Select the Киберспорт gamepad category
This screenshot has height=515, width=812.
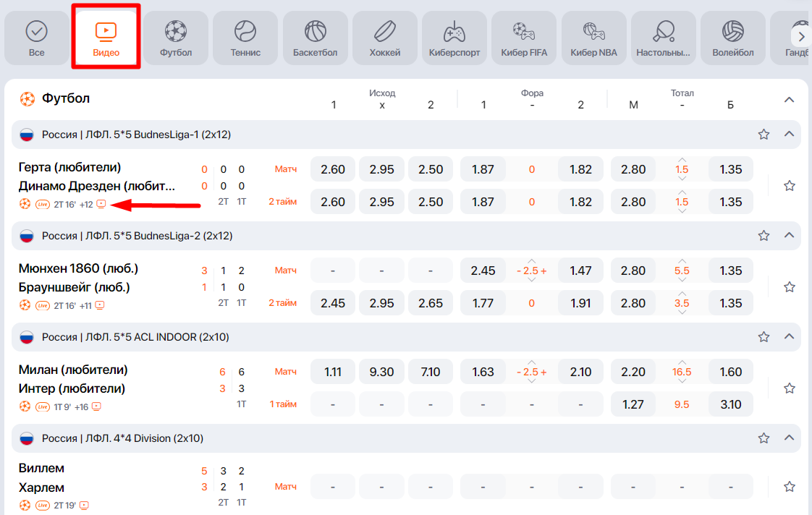(x=454, y=38)
